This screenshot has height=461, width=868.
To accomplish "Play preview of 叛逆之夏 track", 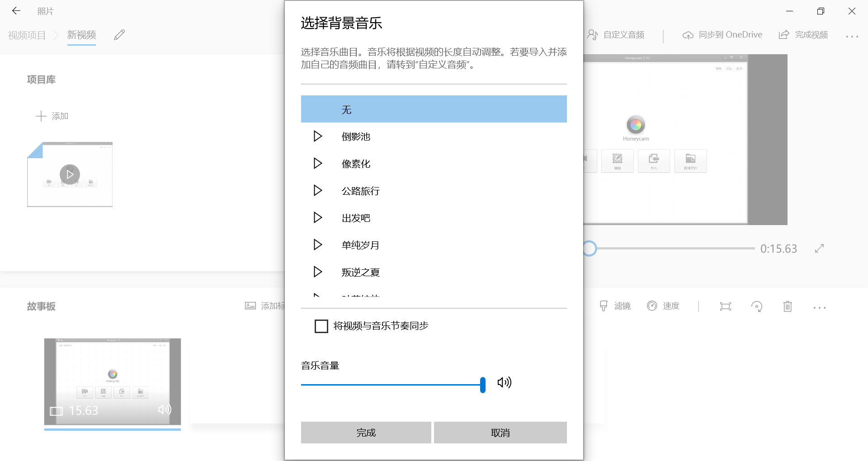I will point(318,272).
